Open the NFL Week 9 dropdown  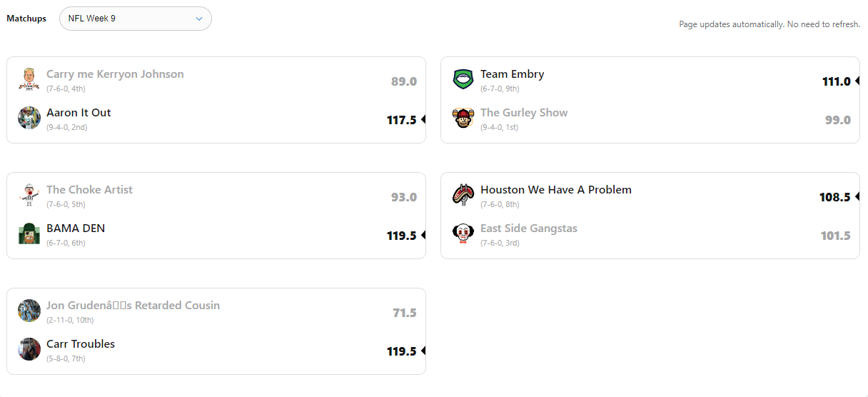[x=135, y=19]
